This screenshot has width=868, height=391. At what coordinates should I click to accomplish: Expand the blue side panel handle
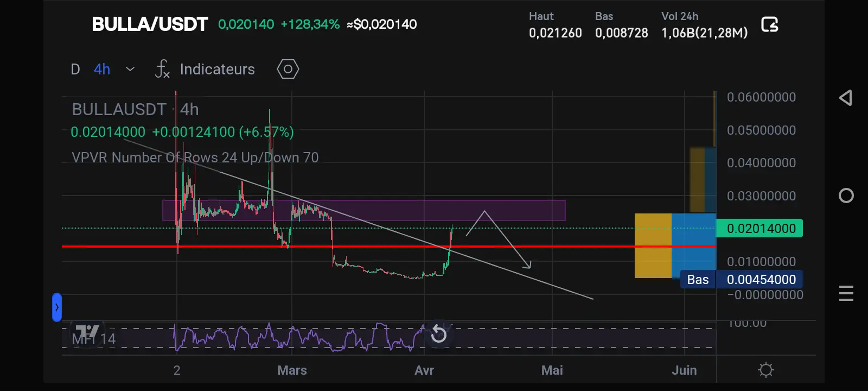coord(57,307)
